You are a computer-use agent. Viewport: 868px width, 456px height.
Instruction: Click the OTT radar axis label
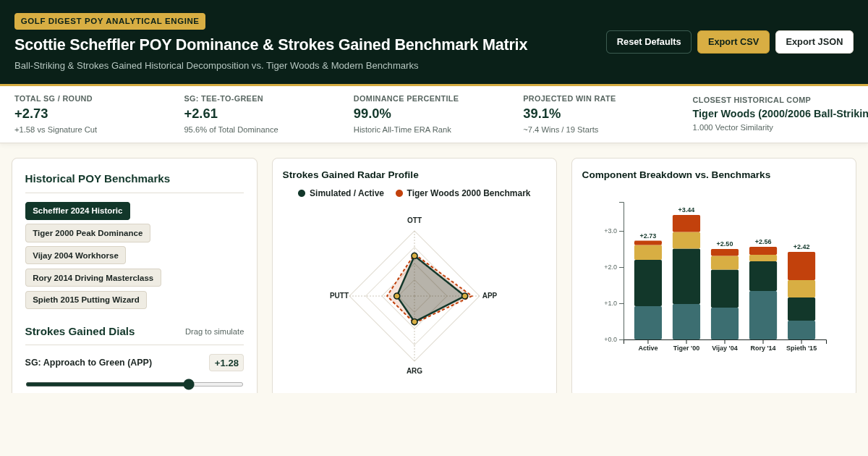[x=414, y=221]
